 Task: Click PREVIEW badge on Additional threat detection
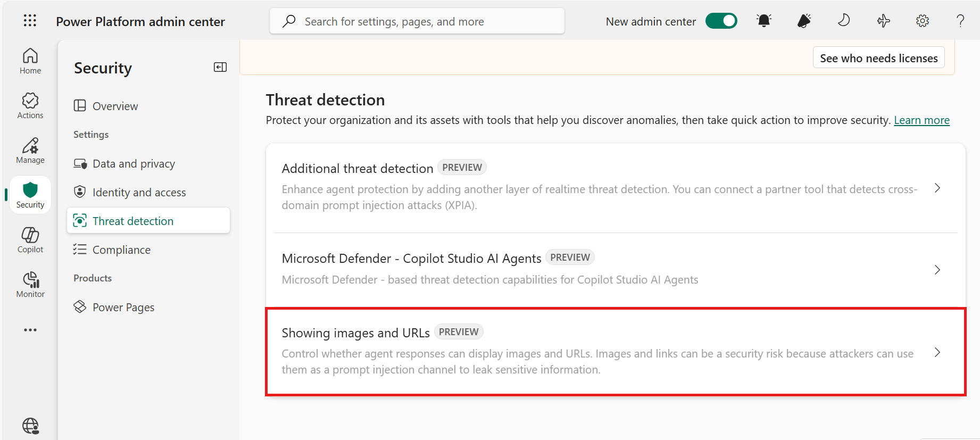tap(462, 167)
